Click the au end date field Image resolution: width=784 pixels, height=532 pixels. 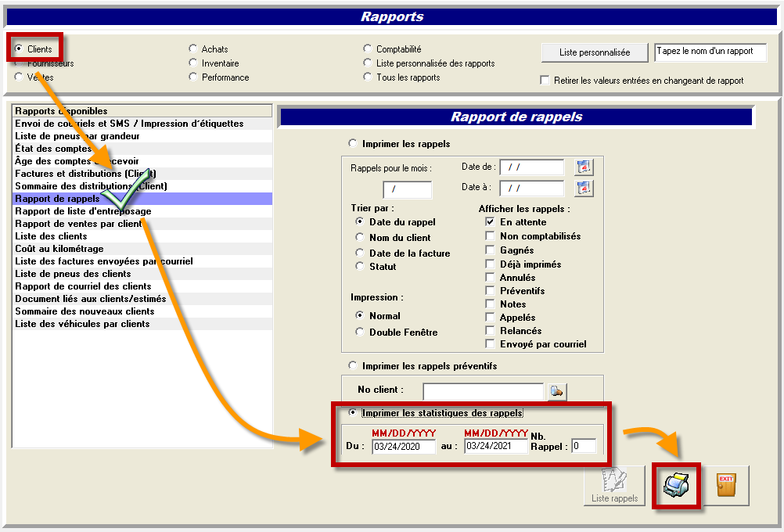tap(496, 446)
